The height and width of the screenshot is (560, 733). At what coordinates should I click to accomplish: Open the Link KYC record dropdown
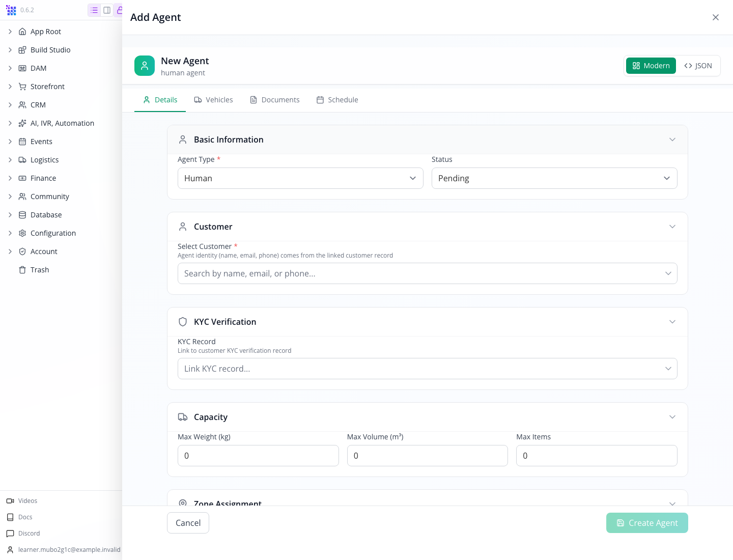[x=428, y=369]
